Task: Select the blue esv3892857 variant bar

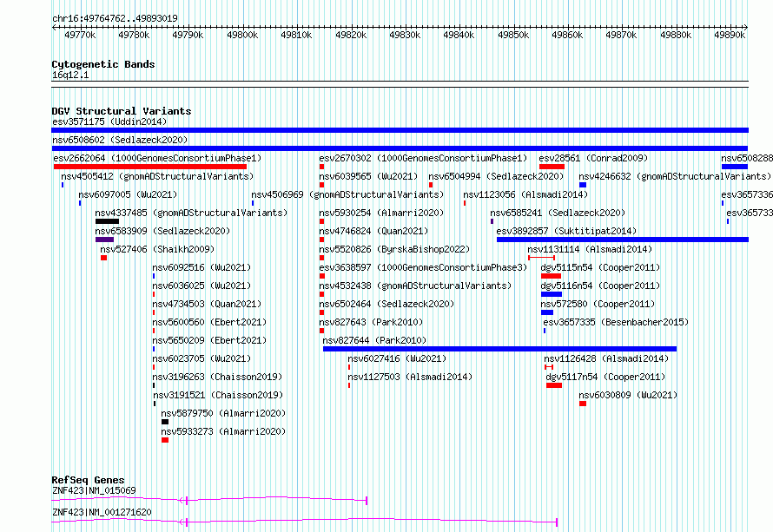Action: point(623,240)
